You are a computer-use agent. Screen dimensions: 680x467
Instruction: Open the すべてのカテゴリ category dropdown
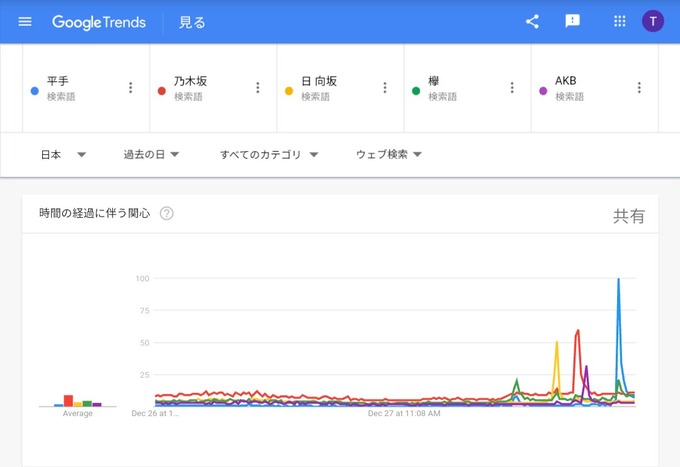tap(269, 155)
